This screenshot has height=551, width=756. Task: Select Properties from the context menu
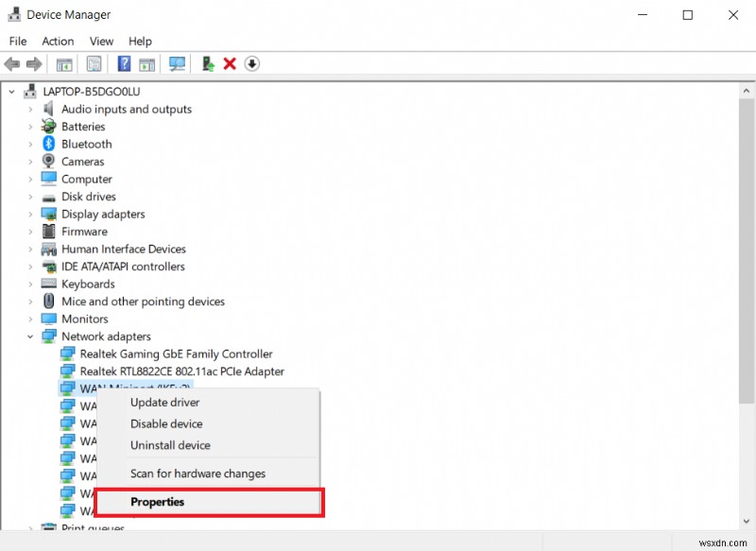pos(157,502)
